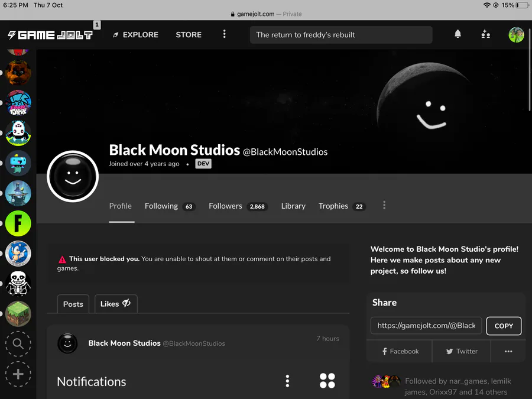Image resolution: width=532 pixels, height=399 pixels.
Task: Open your account avatar menu
Action: click(516, 35)
